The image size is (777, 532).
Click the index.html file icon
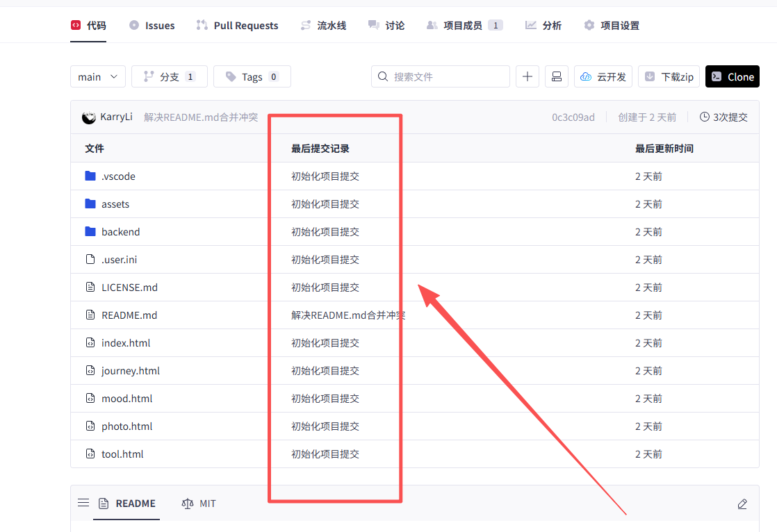tap(90, 342)
